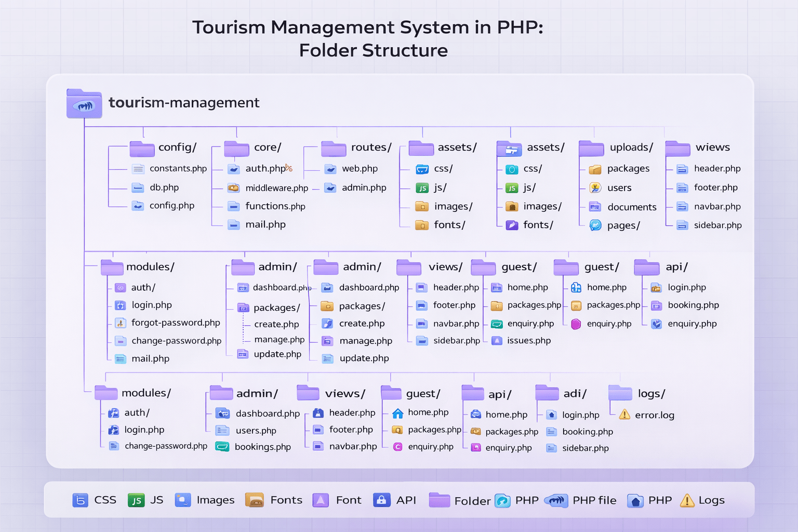Click the forgot-password.php file icon
The width and height of the screenshot is (798, 532).
[121, 323]
